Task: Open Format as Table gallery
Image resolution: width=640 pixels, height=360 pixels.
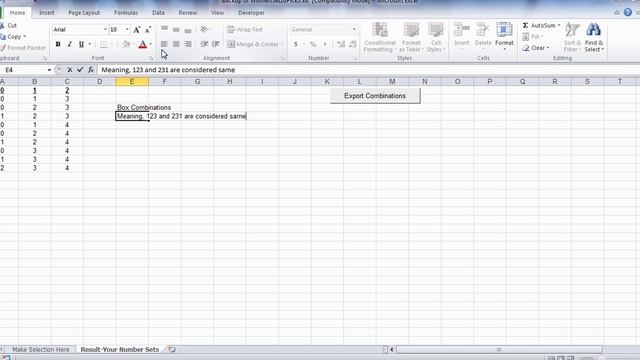Action: (411, 38)
